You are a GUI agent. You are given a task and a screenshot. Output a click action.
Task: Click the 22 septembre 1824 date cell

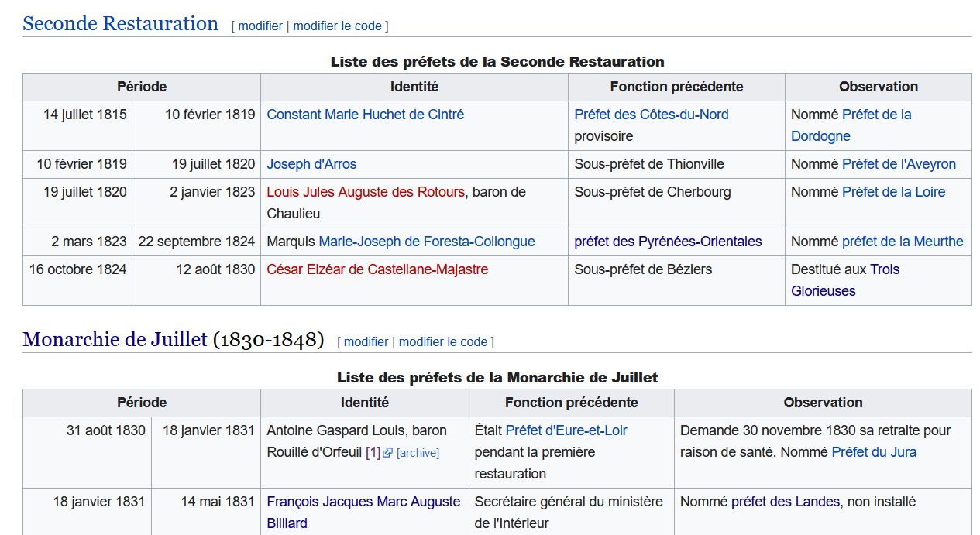(196, 242)
